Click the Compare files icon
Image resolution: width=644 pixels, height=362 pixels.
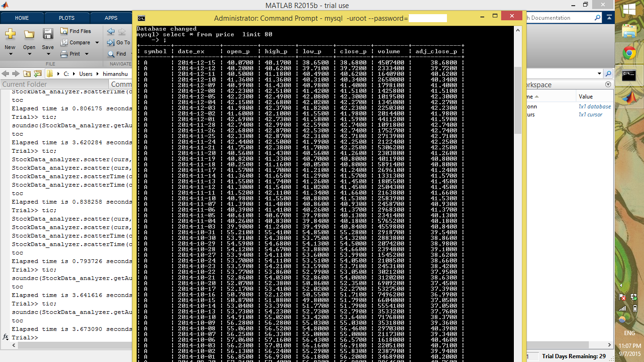pyautogui.click(x=64, y=42)
